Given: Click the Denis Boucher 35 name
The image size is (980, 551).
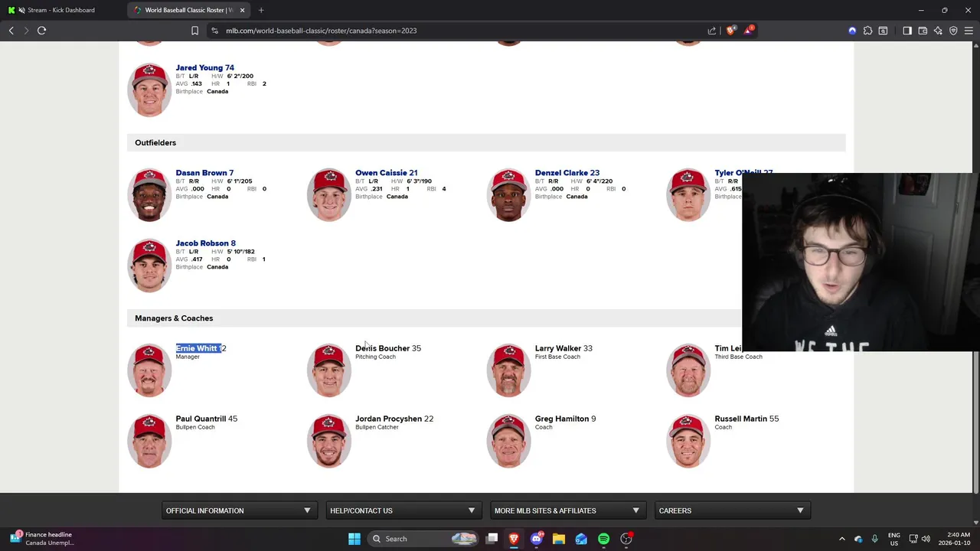Looking at the screenshot, I should (x=388, y=348).
